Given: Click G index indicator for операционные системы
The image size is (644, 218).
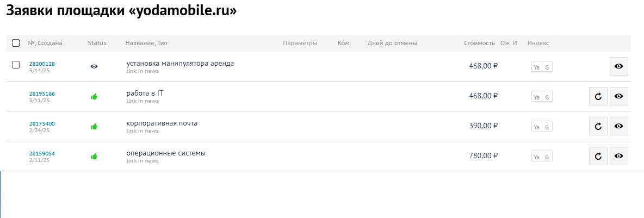Looking at the screenshot, I should pyautogui.click(x=547, y=157).
